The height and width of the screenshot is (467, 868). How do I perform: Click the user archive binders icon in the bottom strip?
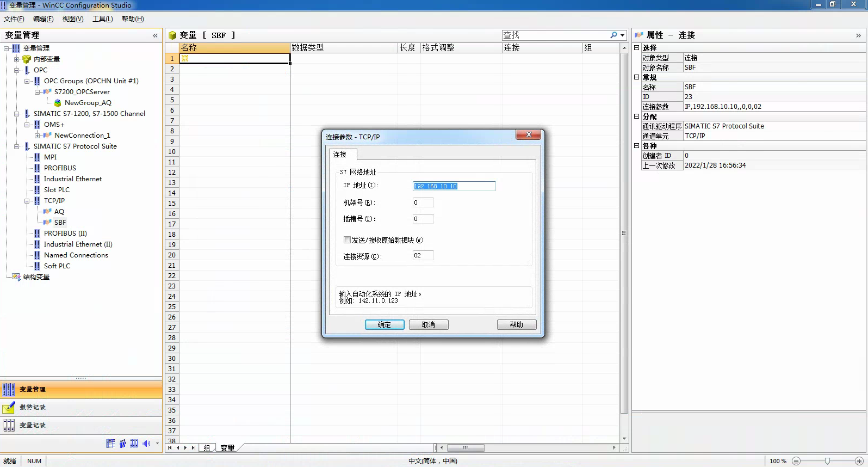(x=134, y=444)
